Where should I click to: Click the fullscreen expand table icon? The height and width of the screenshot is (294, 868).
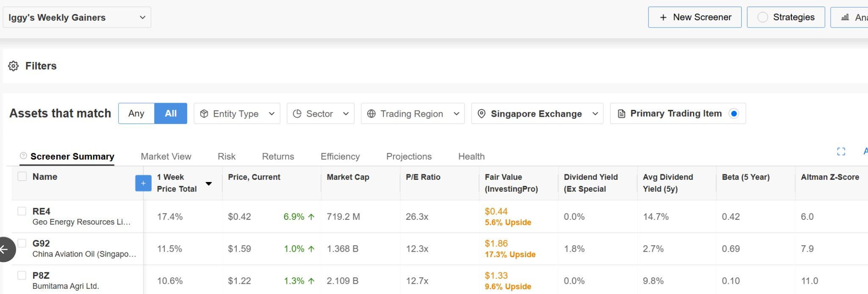(x=841, y=152)
